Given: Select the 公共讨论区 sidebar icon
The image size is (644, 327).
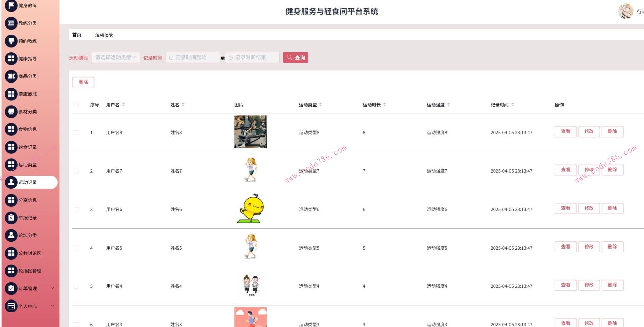Looking at the screenshot, I should [x=11, y=253].
